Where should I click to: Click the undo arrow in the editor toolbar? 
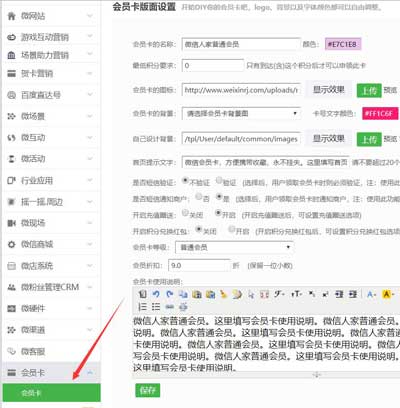click(x=156, y=294)
